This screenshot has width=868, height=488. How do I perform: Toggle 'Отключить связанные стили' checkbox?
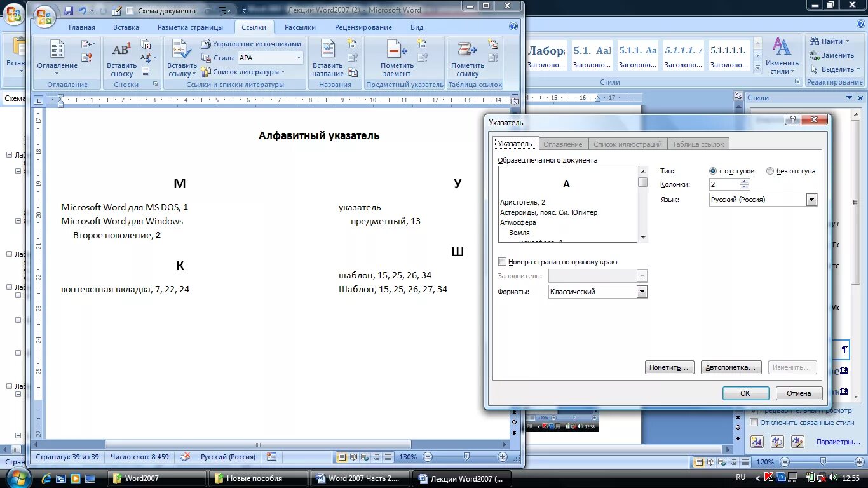[754, 423]
